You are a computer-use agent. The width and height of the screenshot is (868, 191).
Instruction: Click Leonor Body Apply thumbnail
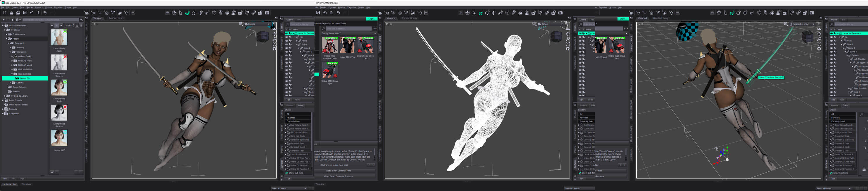[x=59, y=37]
